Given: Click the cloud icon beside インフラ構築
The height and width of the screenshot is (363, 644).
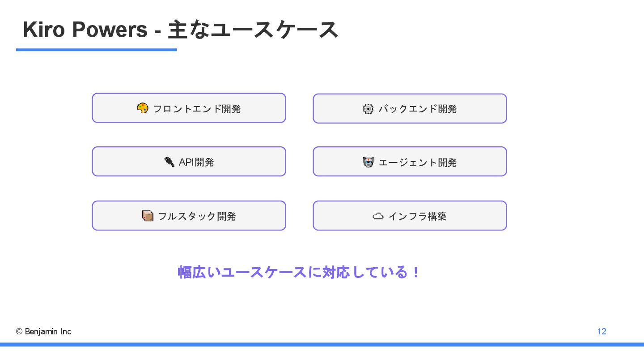Looking at the screenshot, I should point(378,216).
